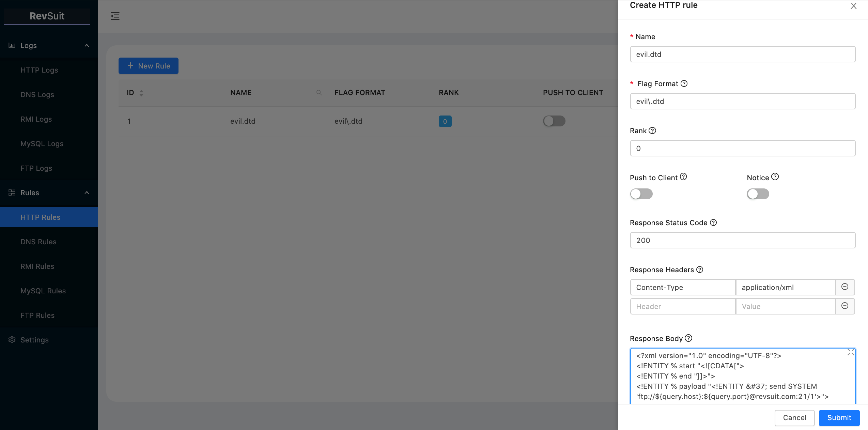Click Response Body help question icon
Screen dimensions: 868x430
[688, 338]
